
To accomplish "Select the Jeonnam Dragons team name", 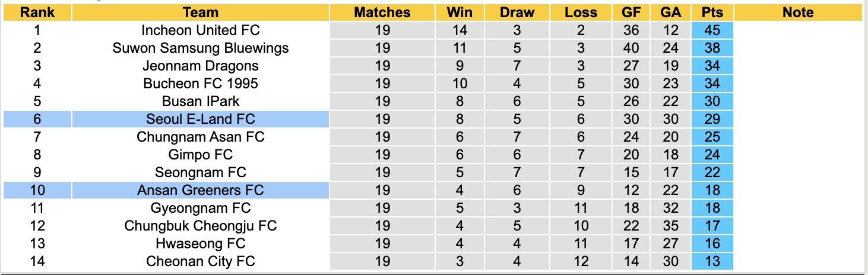I will (x=201, y=66).
